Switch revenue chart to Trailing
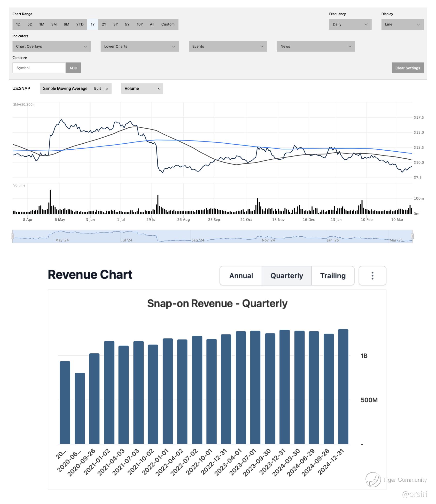The width and height of the screenshot is (436, 504). 333,276
